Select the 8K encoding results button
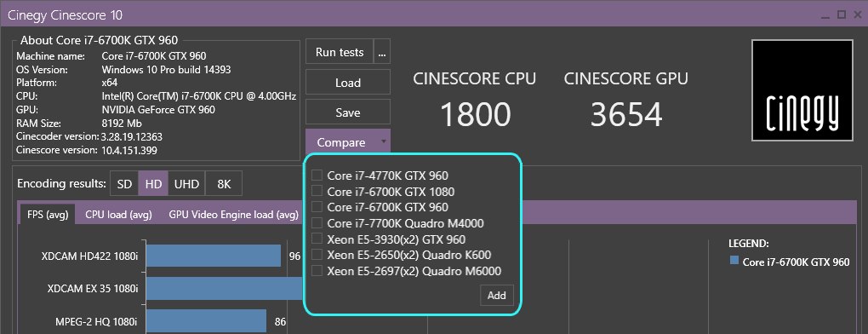This screenshot has width=868, height=334. (x=224, y=184)
